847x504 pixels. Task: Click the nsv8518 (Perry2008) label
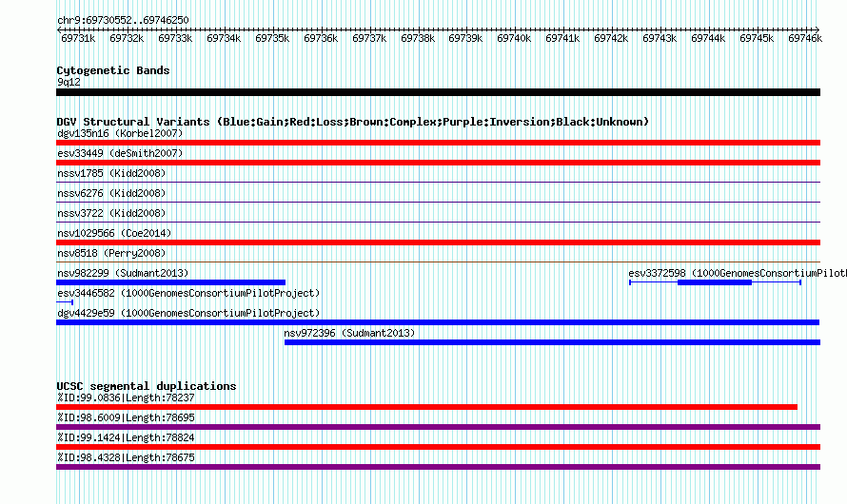click(111, 253)
